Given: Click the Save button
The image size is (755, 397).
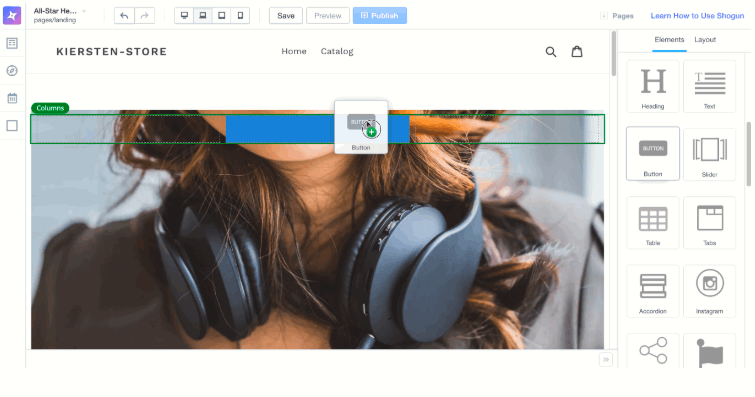Looking at the screenshot, I should tap(286, 15).
